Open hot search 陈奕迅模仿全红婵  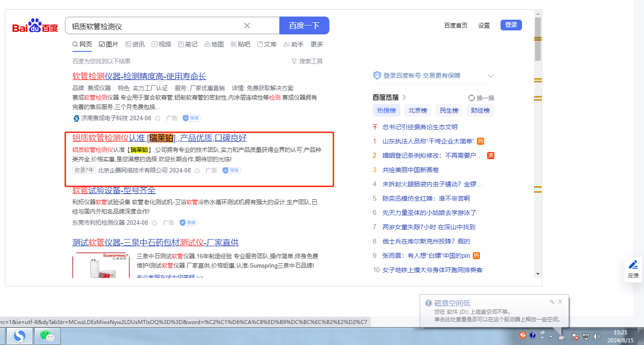[x=426, y=198]
